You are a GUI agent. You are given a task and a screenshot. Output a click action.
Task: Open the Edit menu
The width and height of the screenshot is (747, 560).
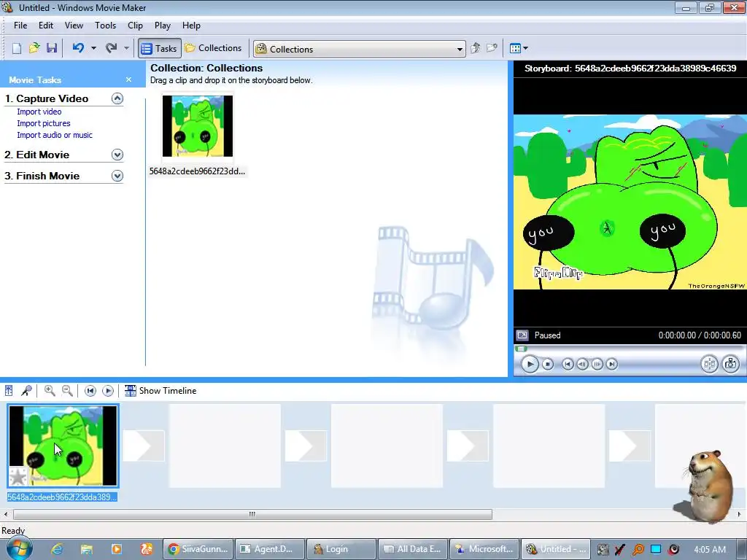point(46,26)
